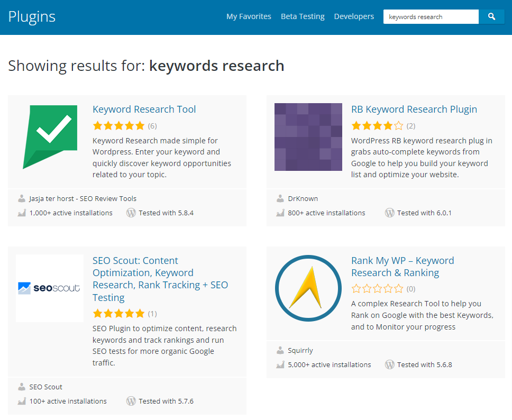
Task: Click star rating of SEO Scout plugin
Action: point(118,314)
